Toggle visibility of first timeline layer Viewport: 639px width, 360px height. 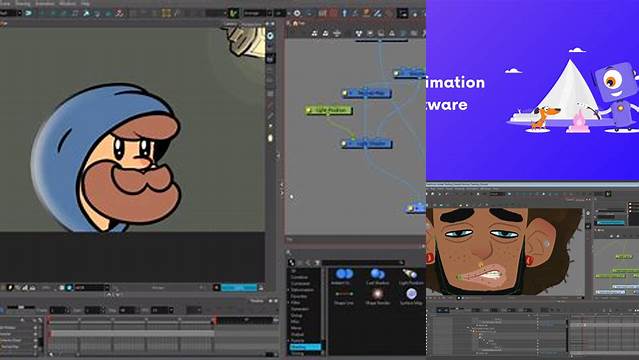35,327
